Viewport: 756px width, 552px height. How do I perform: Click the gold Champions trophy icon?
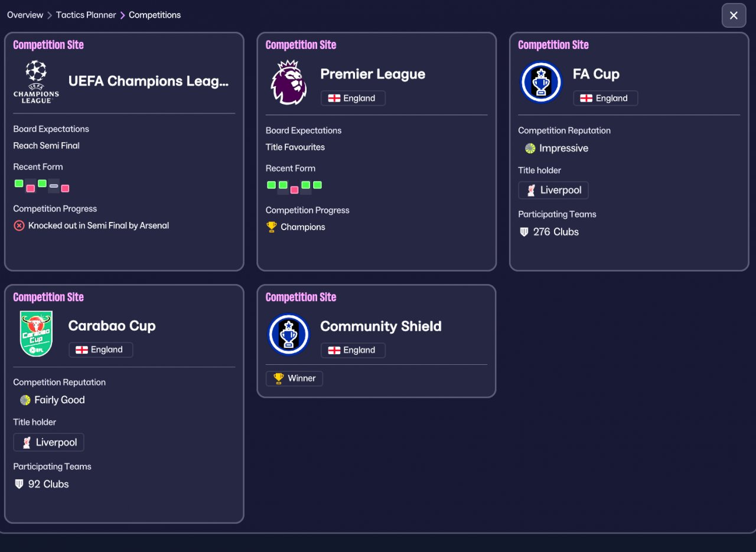pyautogui.click(x=272, y=227)
